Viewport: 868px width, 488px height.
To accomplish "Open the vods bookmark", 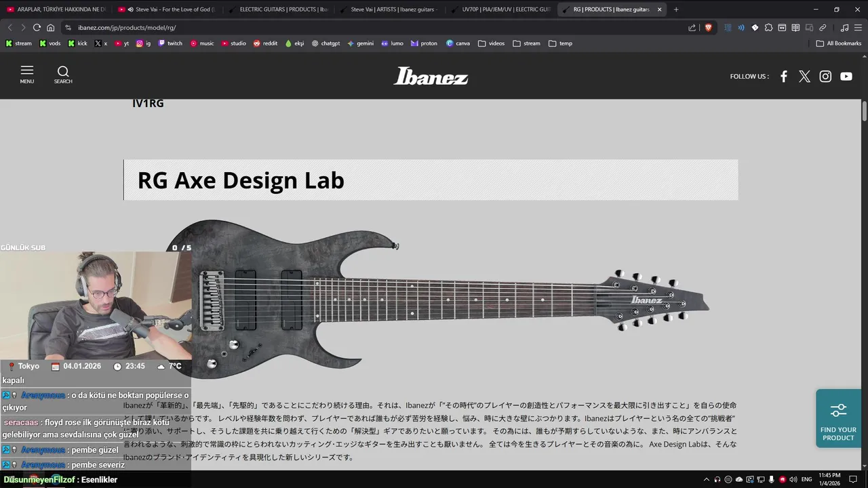I will pos(50,43).
